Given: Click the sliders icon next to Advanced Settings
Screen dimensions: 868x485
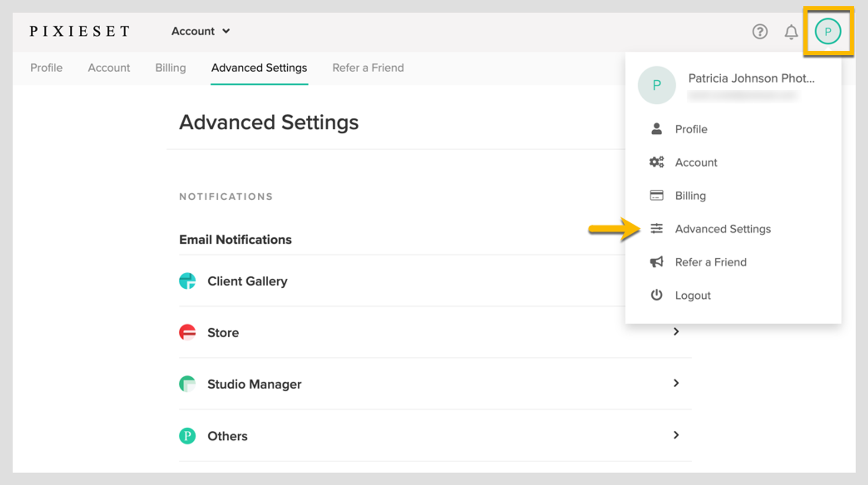Looking at the screenshot, I should point(657,228).
